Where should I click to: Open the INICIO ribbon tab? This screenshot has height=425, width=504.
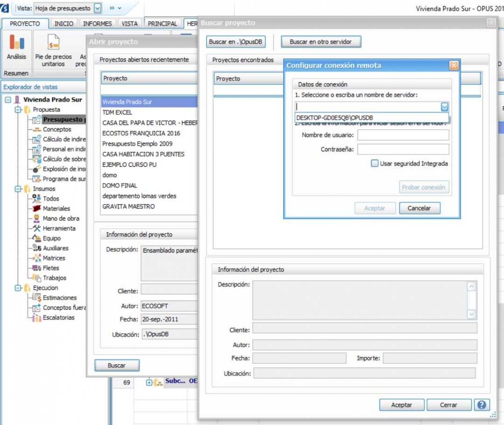[x=64, y=23]
